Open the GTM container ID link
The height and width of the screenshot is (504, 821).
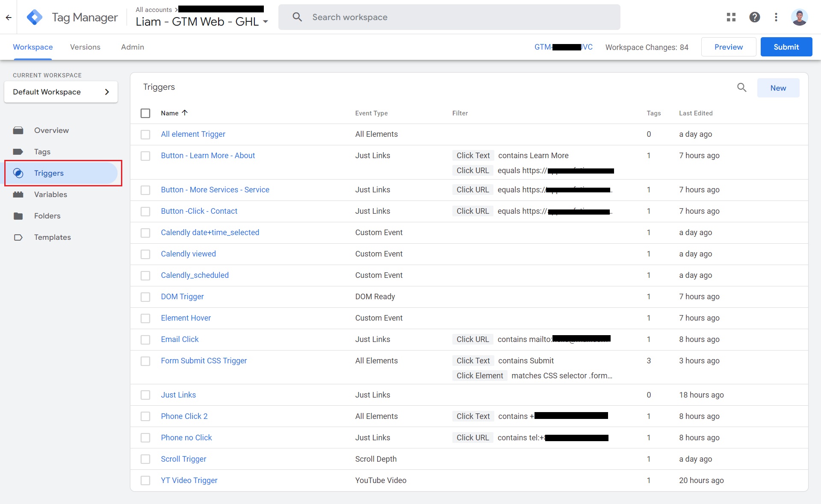coord(564,47)
